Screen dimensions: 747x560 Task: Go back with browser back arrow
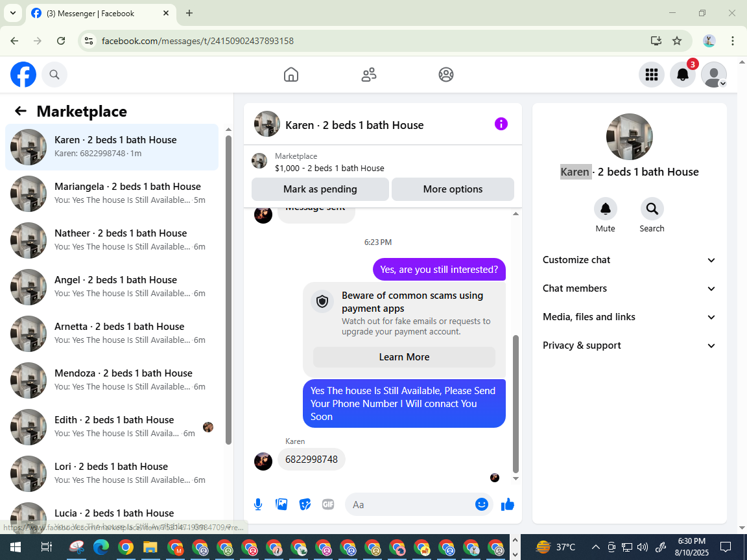pos(14,41)
